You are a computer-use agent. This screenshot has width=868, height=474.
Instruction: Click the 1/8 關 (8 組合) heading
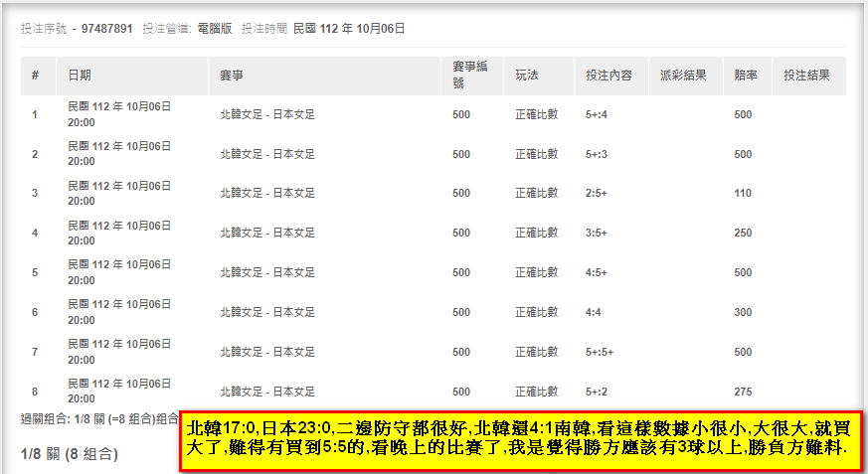tap(70, 455)
